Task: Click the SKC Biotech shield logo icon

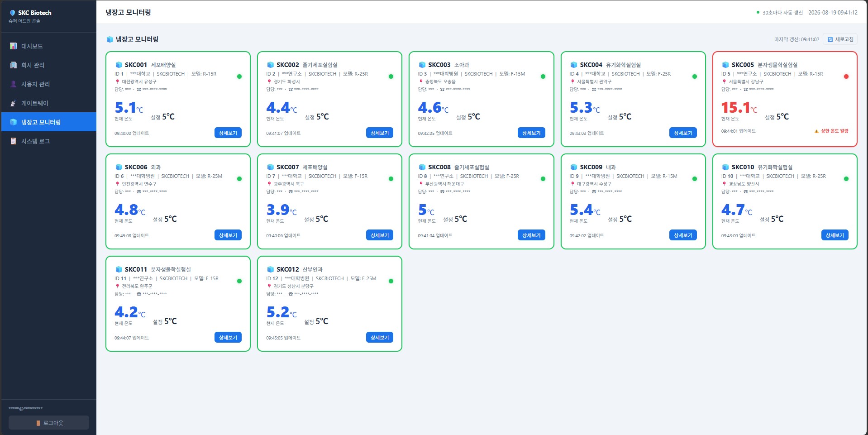Action: (x=12, y=13)
